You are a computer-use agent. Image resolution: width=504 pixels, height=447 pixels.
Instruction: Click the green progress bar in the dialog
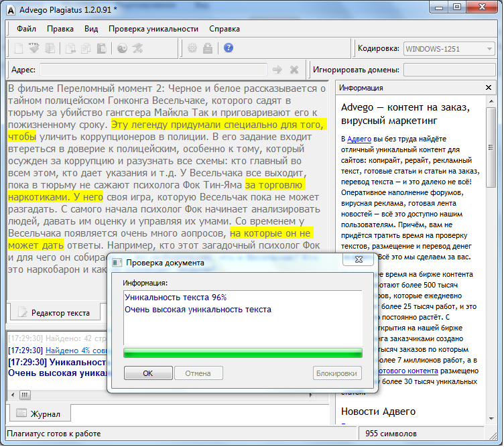point(243,353)
